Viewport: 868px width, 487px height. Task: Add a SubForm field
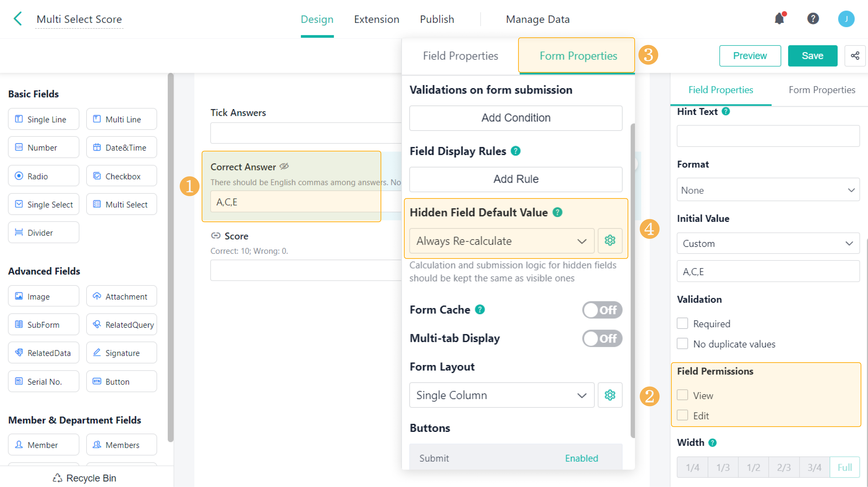pyautogui.click(x=43, y=324)
